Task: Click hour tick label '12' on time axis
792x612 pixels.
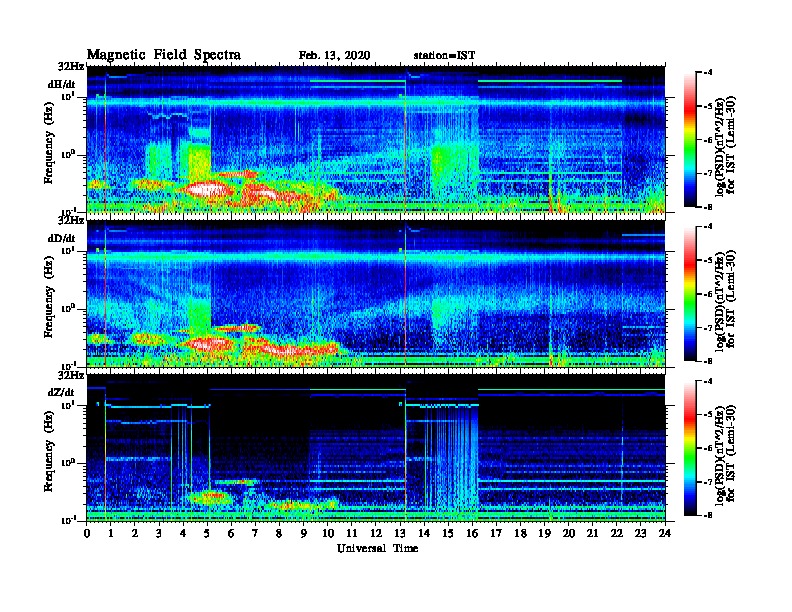Action: 376,534
